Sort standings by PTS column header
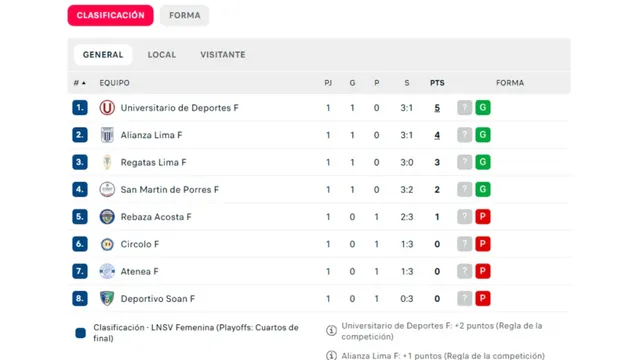Image resolution: width=640 pixels, height=360 pixels. pyautogui.click(x=437, y=83)
